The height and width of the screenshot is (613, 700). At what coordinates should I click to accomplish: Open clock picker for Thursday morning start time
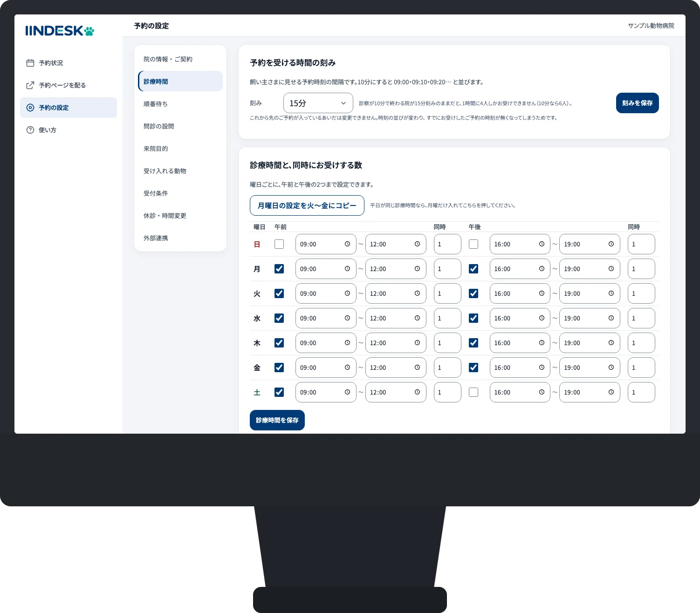(x=347, y=343)
